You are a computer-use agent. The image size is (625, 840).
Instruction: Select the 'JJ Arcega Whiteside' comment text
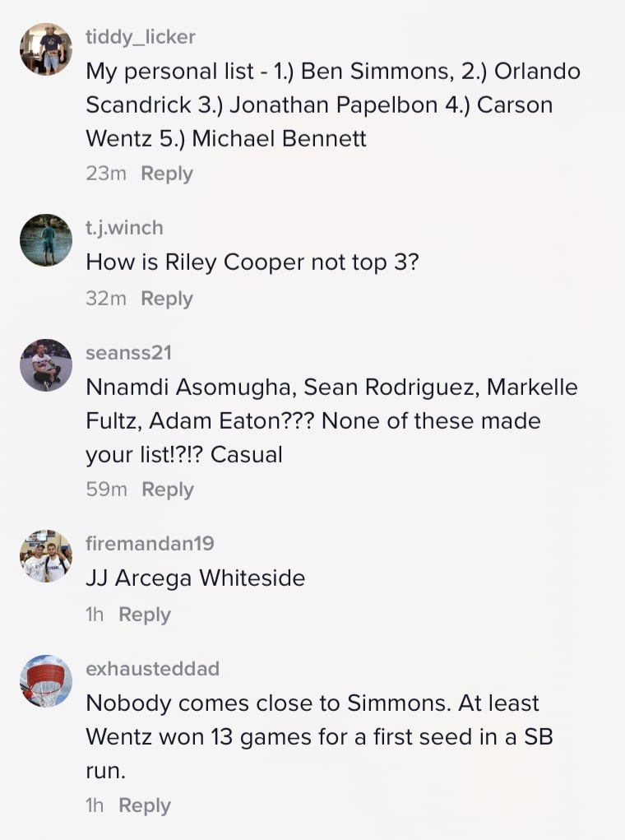pyautogui.click(x=195, y=578)
